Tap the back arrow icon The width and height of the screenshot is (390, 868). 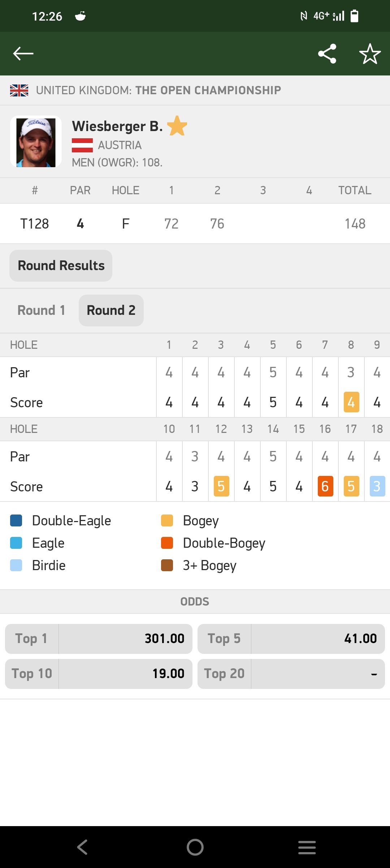click(x=23, y=53)
